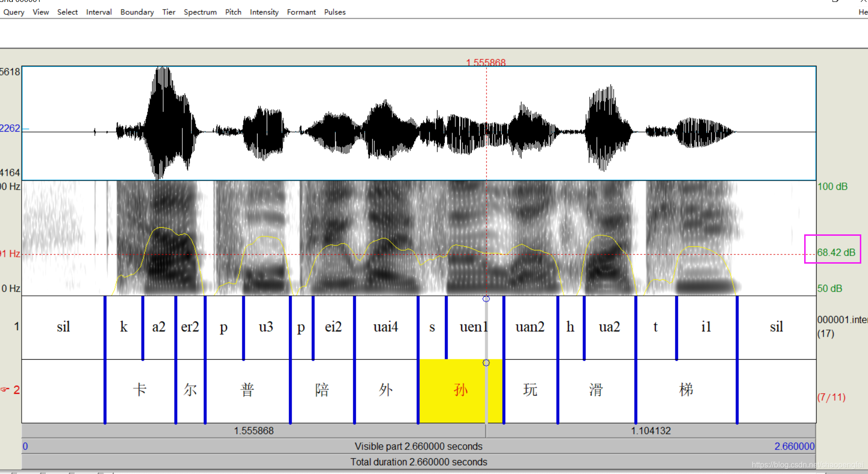868x474 pixels.
Task: Select the 'k' interval in tier 1
Action: click(x=124, y=327)
